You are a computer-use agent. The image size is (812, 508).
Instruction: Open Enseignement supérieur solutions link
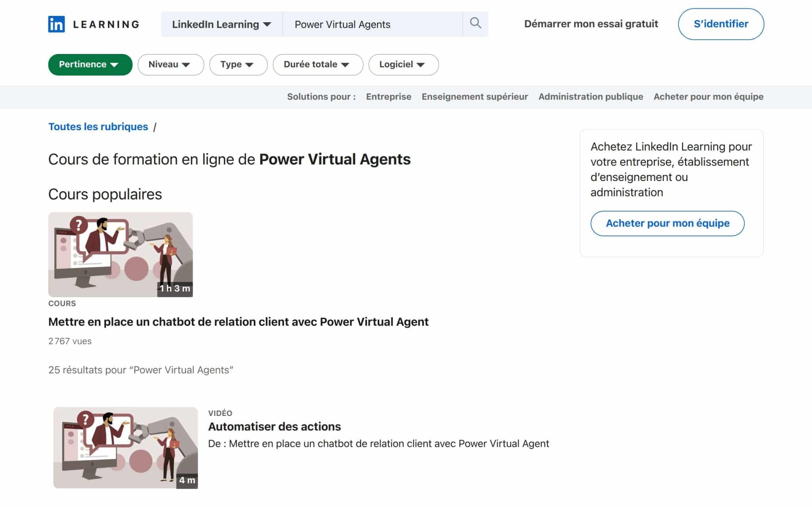475,96
